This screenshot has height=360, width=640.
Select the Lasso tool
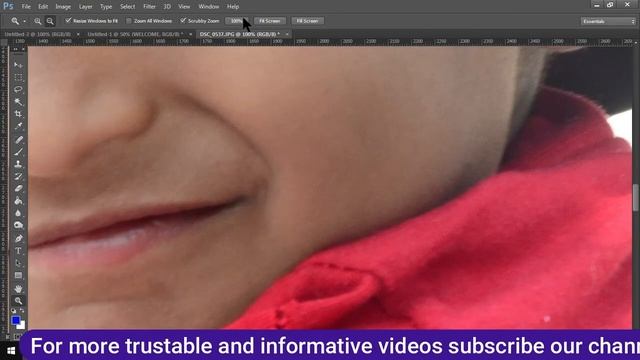[18, 89]
